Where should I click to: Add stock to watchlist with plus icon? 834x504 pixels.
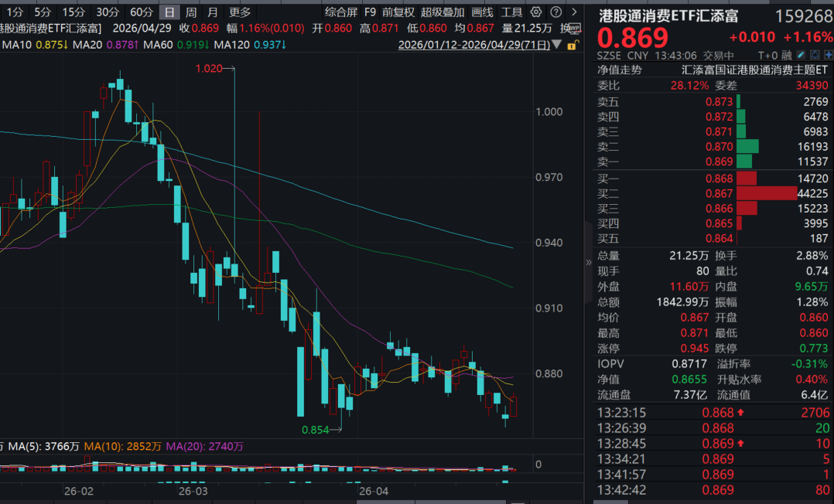[x=825, y=56]
